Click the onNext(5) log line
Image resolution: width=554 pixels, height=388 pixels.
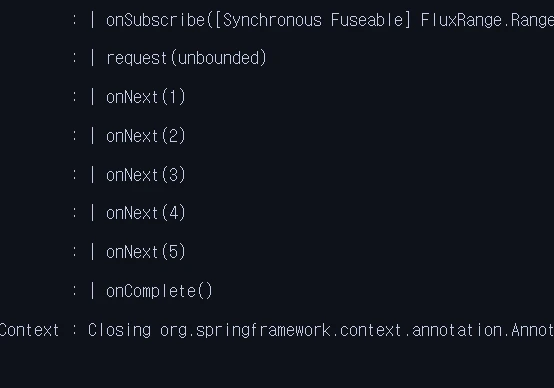pyautogui.click(x=146, y=252)
